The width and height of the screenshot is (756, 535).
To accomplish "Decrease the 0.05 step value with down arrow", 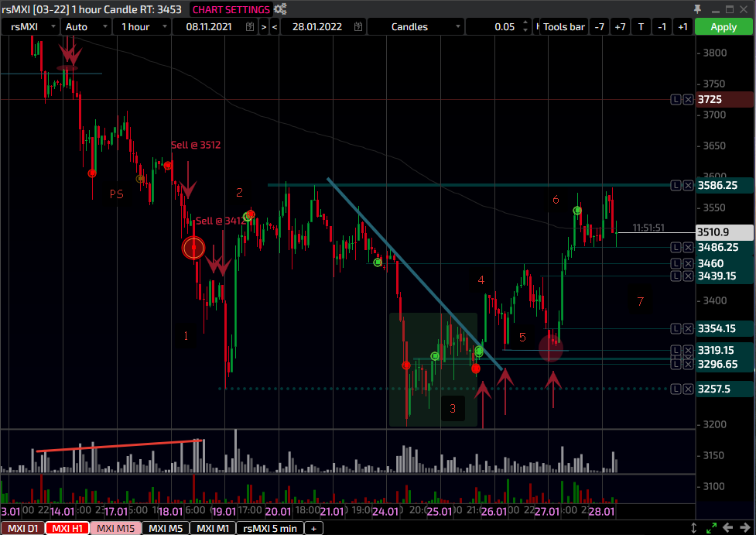I will pyautogui.click(x=525, y=30).
